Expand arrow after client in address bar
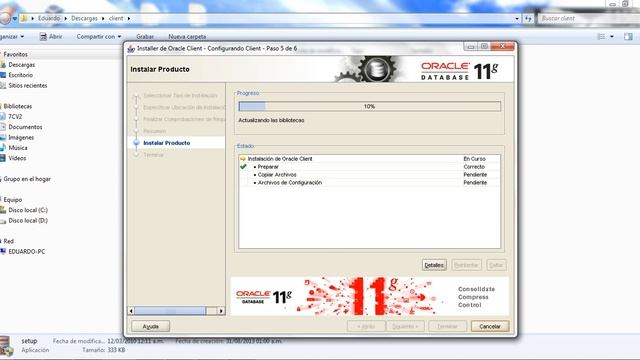 [x=129, y=18]
